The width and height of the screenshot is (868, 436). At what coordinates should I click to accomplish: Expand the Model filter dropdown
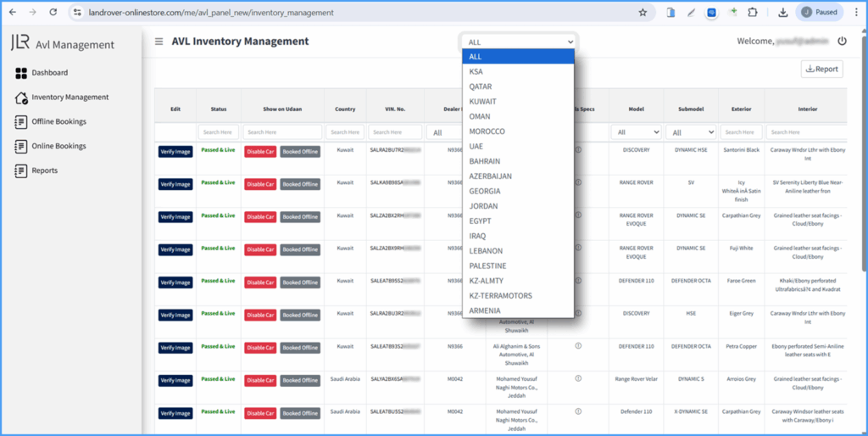click(635, 132)
